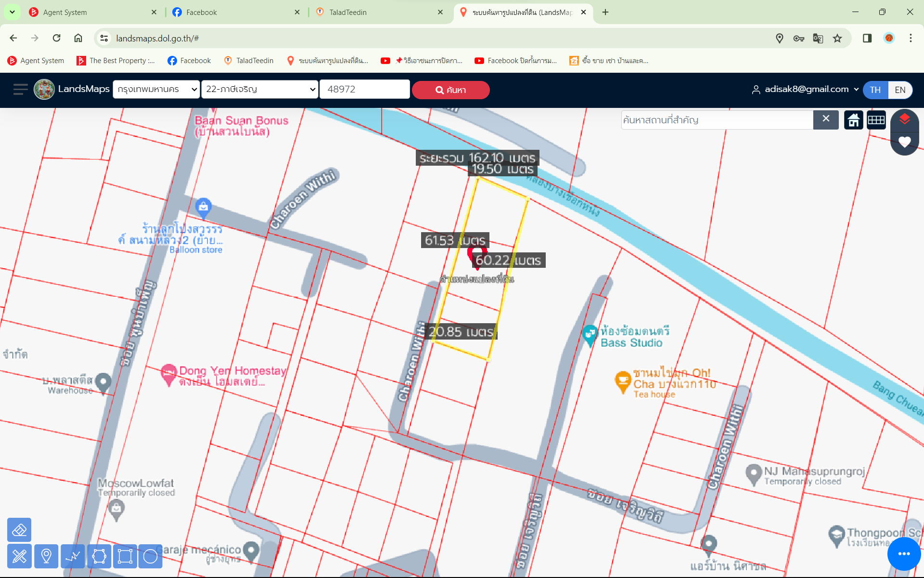This screenshot has height=578, width=924.
Task: Click the Balloon store map marker
Action: coord(204,207)
